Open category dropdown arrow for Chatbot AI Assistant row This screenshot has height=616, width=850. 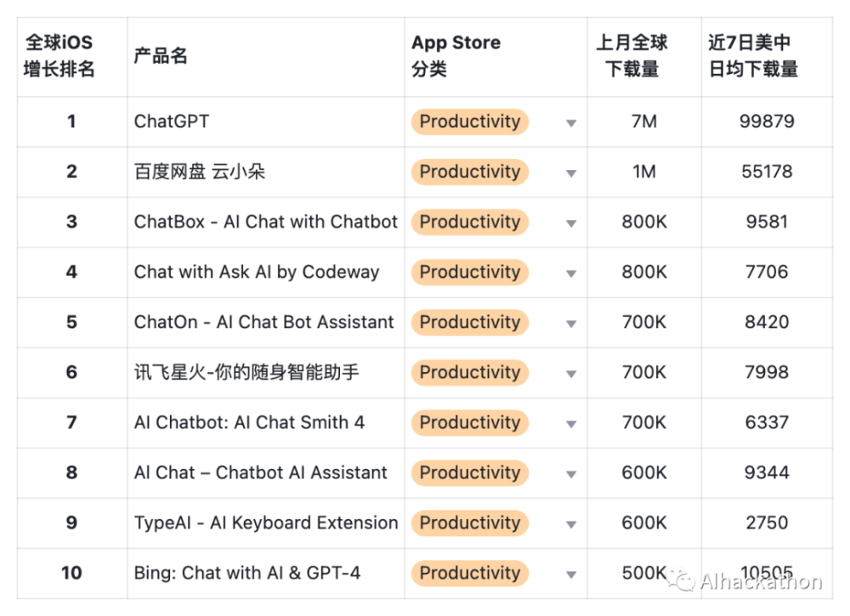point(571,475)
